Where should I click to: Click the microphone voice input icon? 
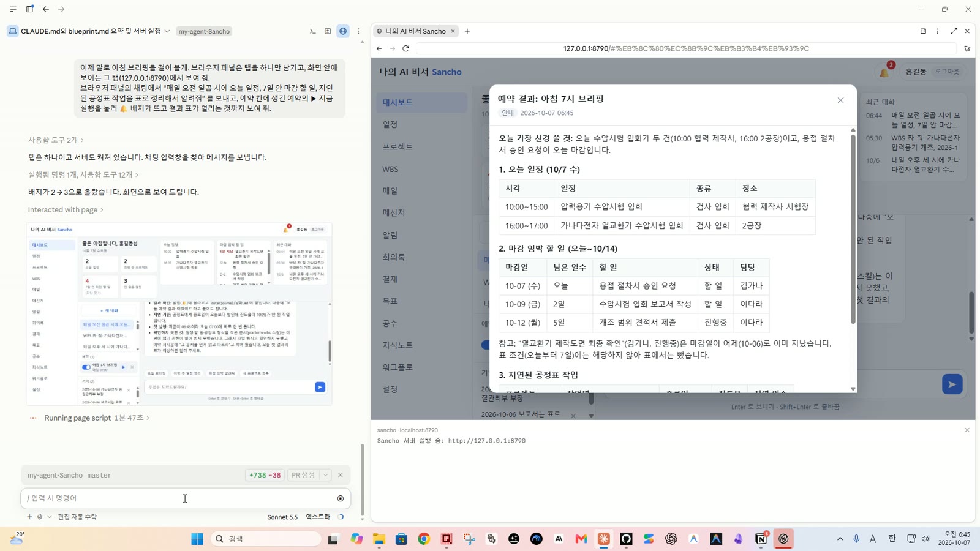pyautogui.click(x=40, y=517)
